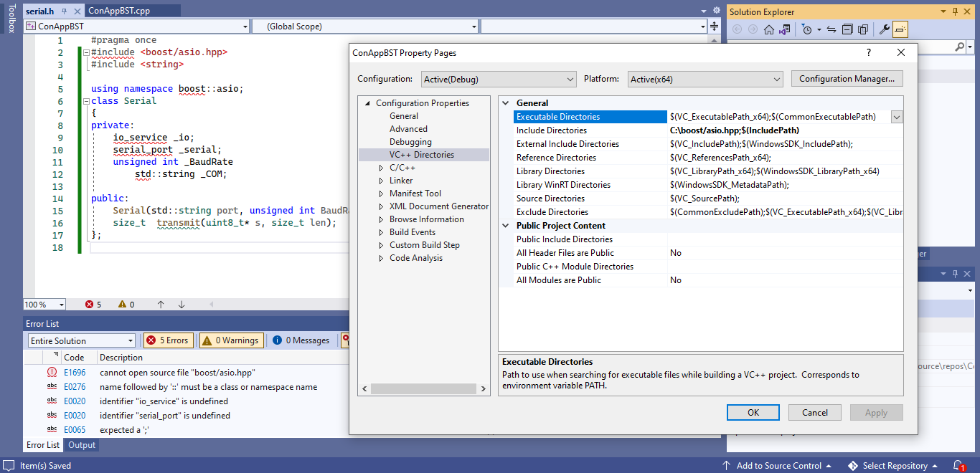Sort the error list by Code column
980x473 pixels.
click(78, 358)
